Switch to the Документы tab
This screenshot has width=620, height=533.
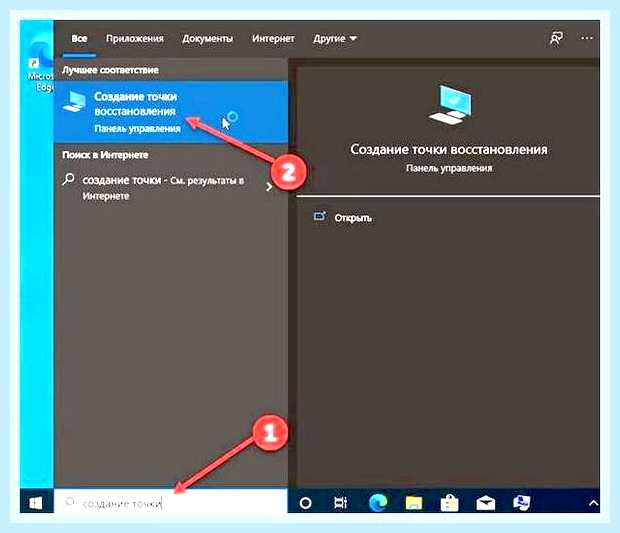pyautogui.click(x=208, y=39)
